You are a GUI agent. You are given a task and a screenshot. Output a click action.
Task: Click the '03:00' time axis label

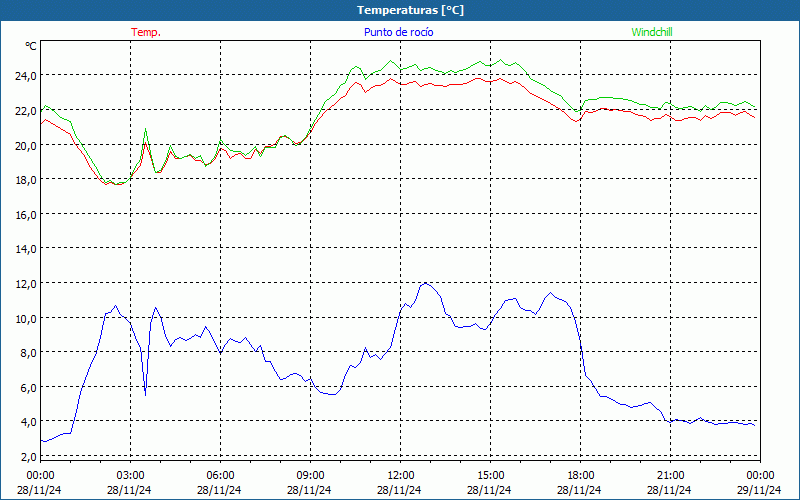tap(130, 476)
